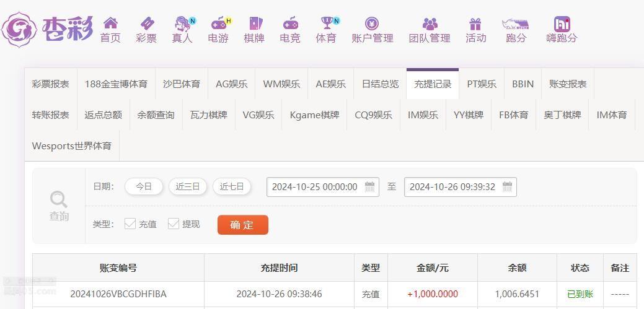
Task: Click the 嗨跑分 hi icon
Action: point(562,24)
